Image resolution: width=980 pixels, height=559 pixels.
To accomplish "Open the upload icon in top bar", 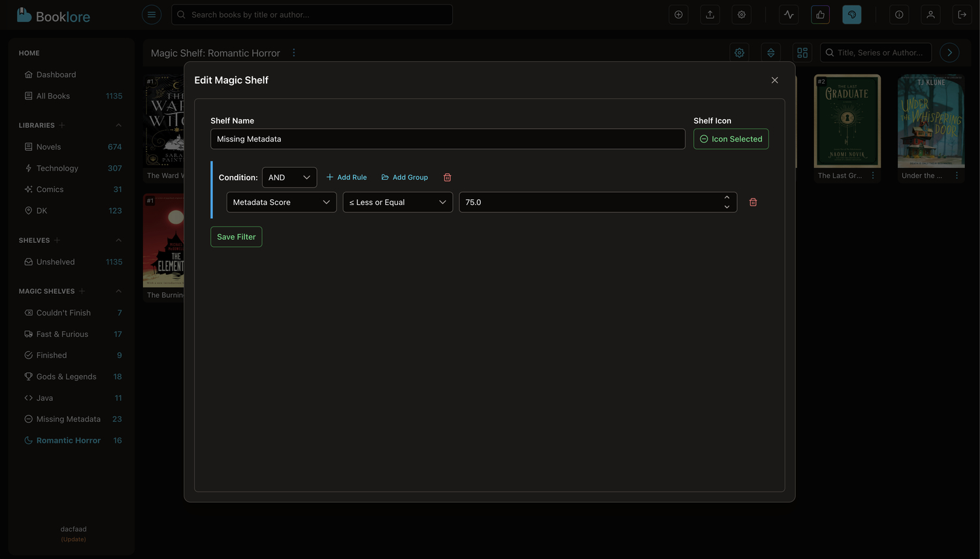I will point(710,14).
